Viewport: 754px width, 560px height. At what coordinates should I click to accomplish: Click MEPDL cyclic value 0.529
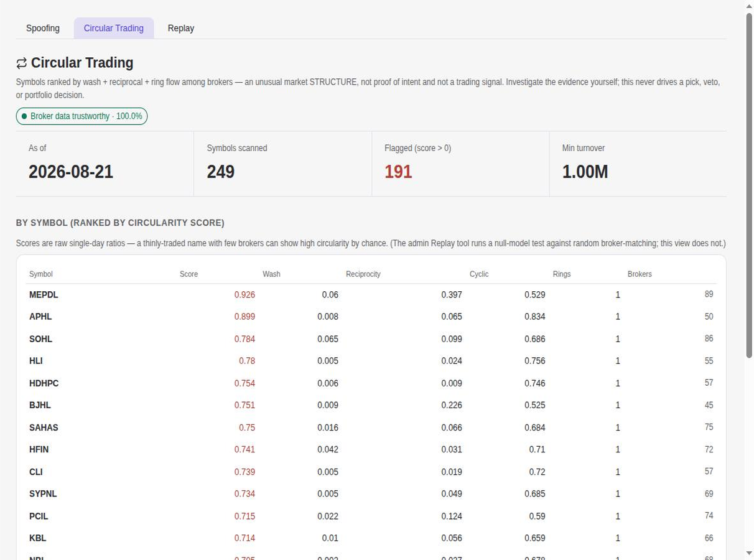coord(535,295)
